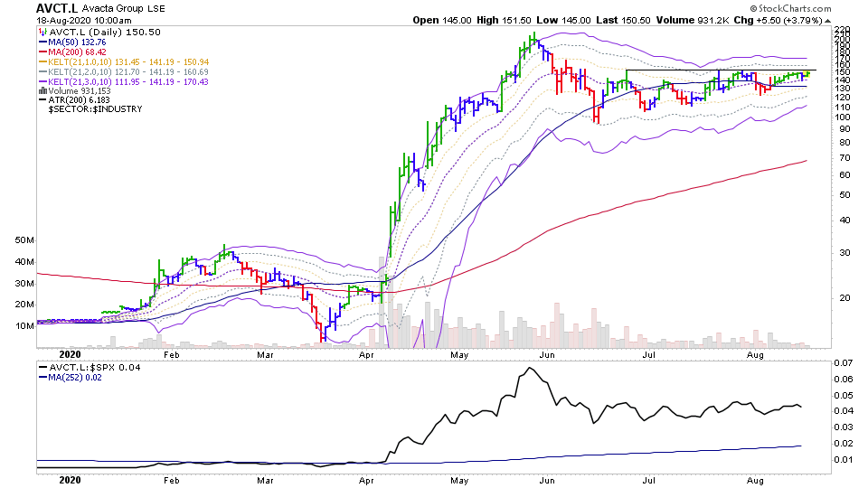Click the candlestick icon beside AVCT.L (Daily)
The height and width of the screenshot is (488, 868).
click(42, 33)
